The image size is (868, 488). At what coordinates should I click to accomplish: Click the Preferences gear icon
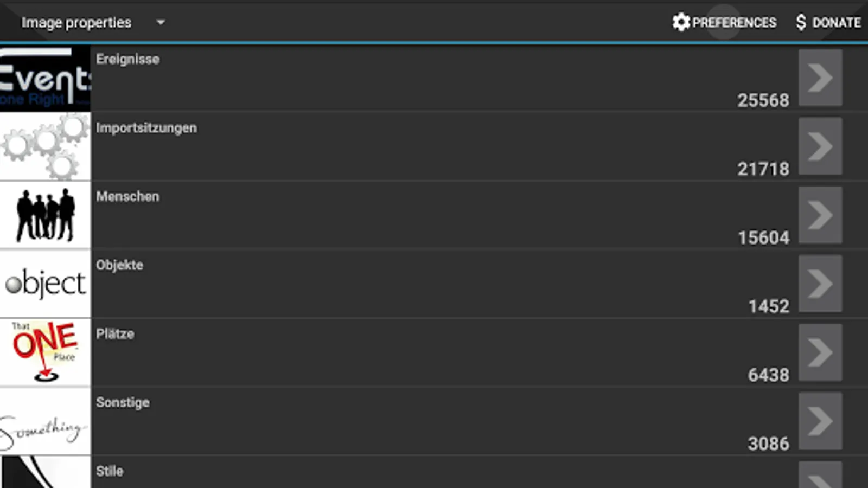click(x=681, y=22)
